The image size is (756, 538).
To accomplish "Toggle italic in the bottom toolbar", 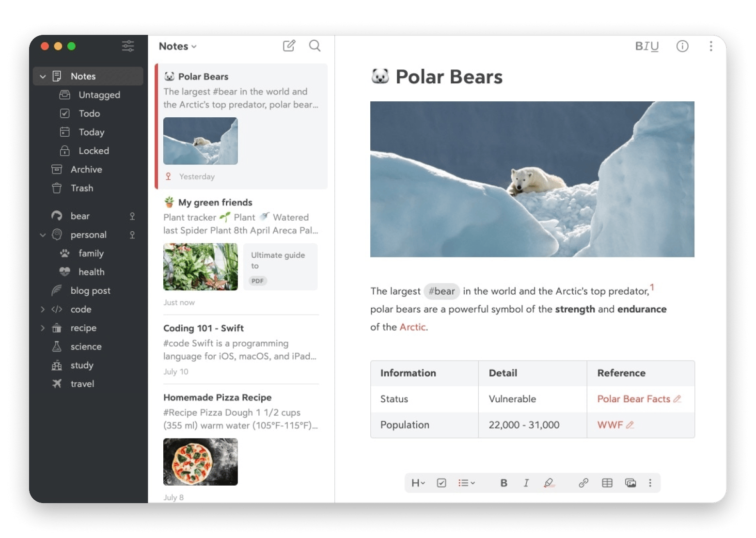I will pos(526,483).
